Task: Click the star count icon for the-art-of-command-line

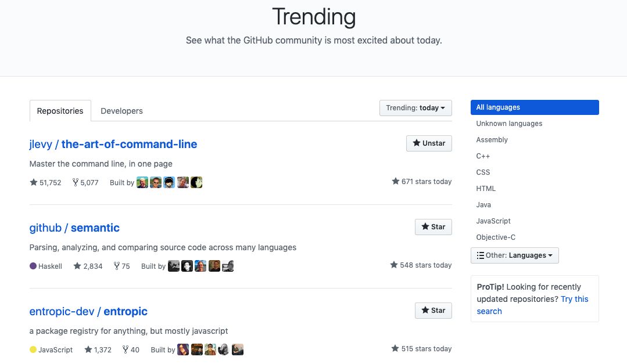Action: tap(34, 182)
